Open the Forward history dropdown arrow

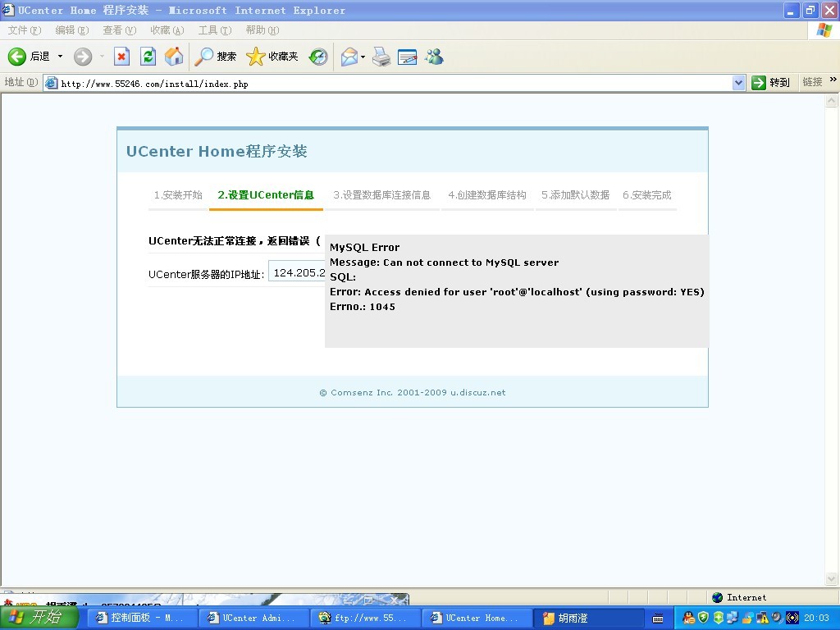102,57
